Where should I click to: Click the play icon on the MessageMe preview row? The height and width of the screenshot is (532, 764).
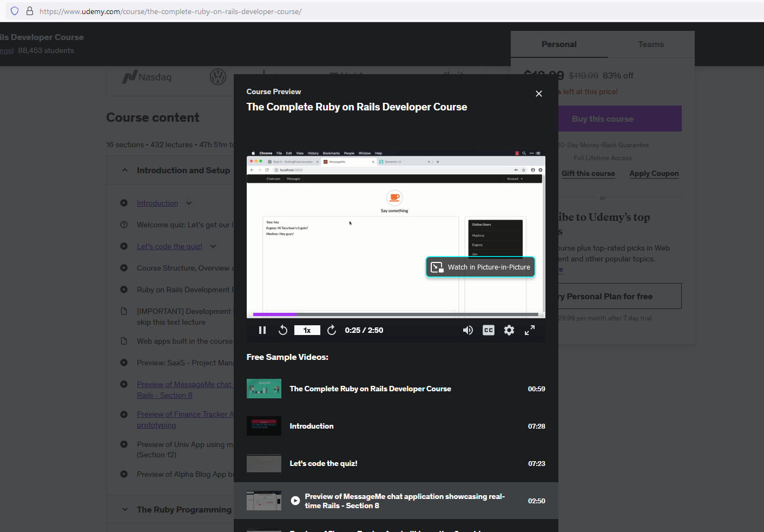tap(295, 500)
